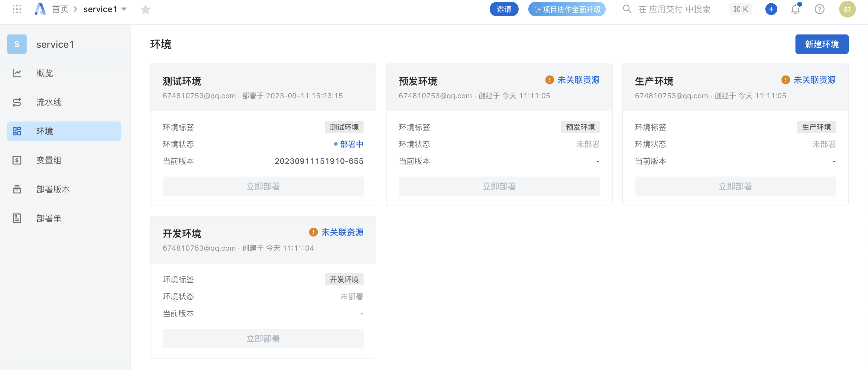Click the 部署版本 archive icon
Viewport: 868px width, 370px height.
coord(17,189)
